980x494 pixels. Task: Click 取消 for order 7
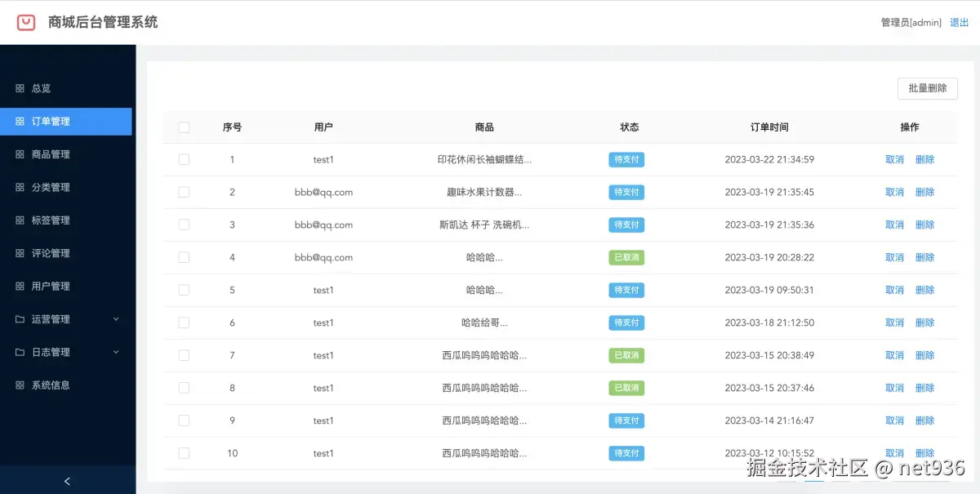pyautogui.click(x=894, y=355)
